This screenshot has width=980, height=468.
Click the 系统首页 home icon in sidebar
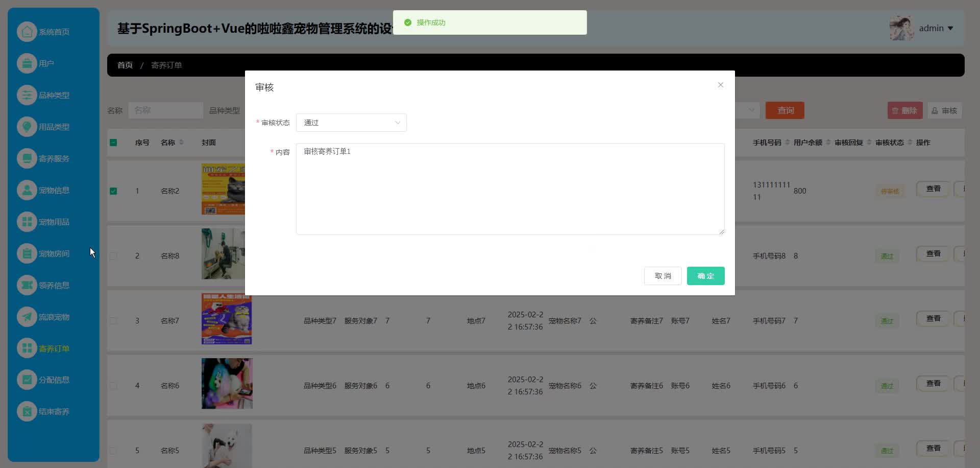(27, 32)
